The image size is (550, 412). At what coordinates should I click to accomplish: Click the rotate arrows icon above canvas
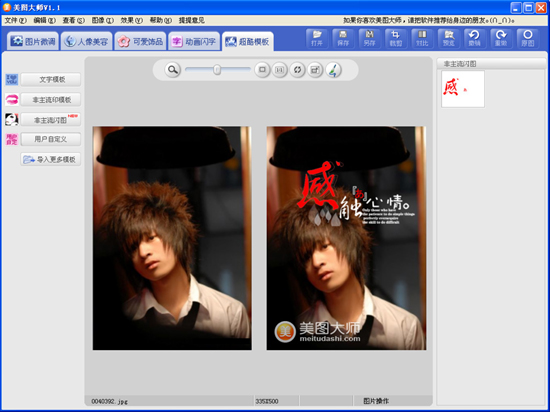coord(297,70)
